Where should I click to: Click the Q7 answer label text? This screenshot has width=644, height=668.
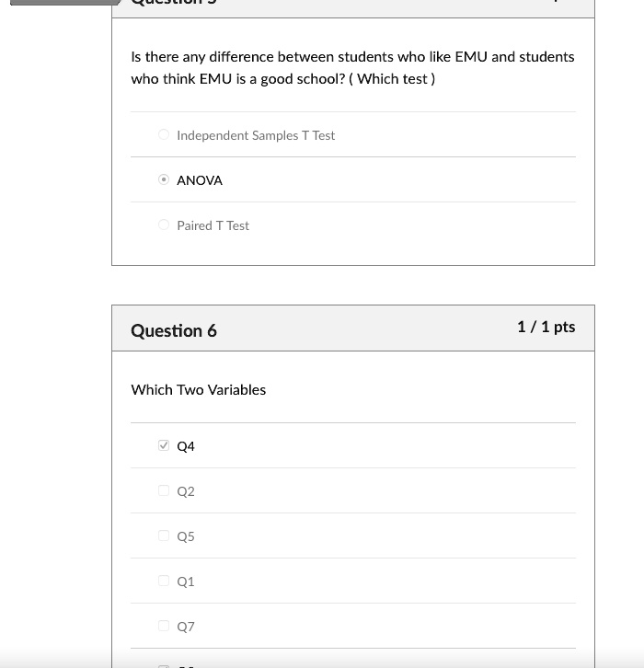point(186,627)
